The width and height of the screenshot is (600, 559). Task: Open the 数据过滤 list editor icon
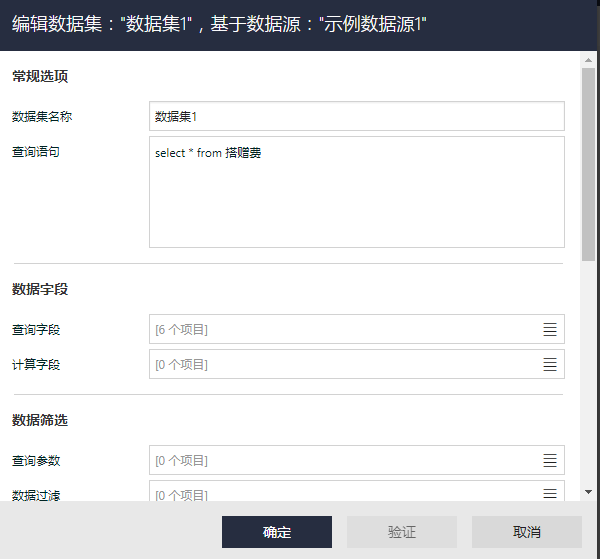tap(549, 493)
